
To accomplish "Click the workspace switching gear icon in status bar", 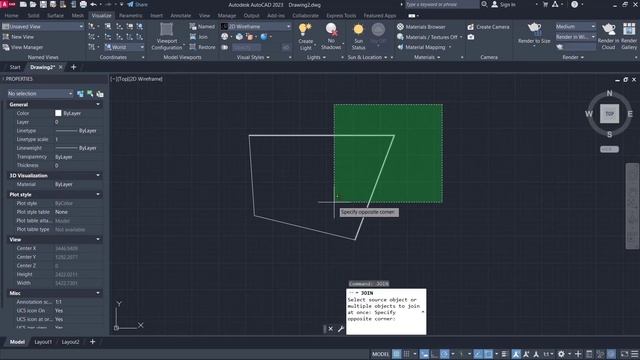I will (x=561, y=354).
